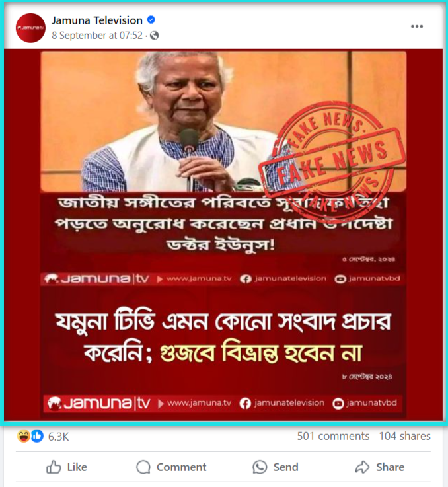Click the red Fake News stamp
The image size is (448, 487).
[x=332, y=160]
